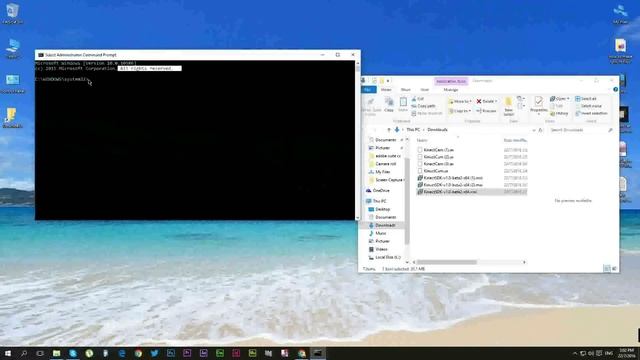Click Paste shortcut in the ribbon
The width and height of the screenshot is (640, 360).
tap(427, 113)
